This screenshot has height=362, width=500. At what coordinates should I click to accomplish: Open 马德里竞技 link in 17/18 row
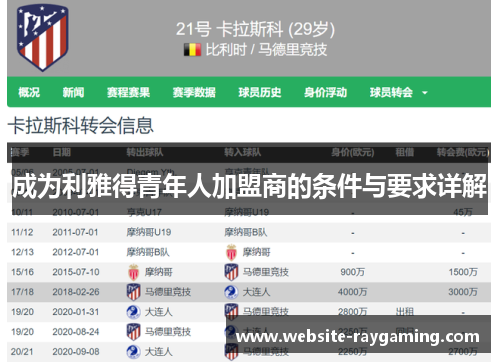[168, 292]
